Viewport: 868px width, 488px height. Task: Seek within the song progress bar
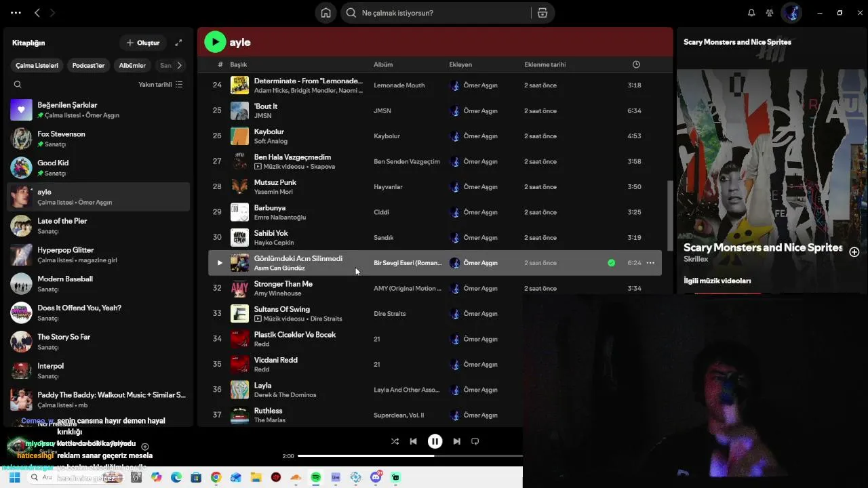point(410,456)
